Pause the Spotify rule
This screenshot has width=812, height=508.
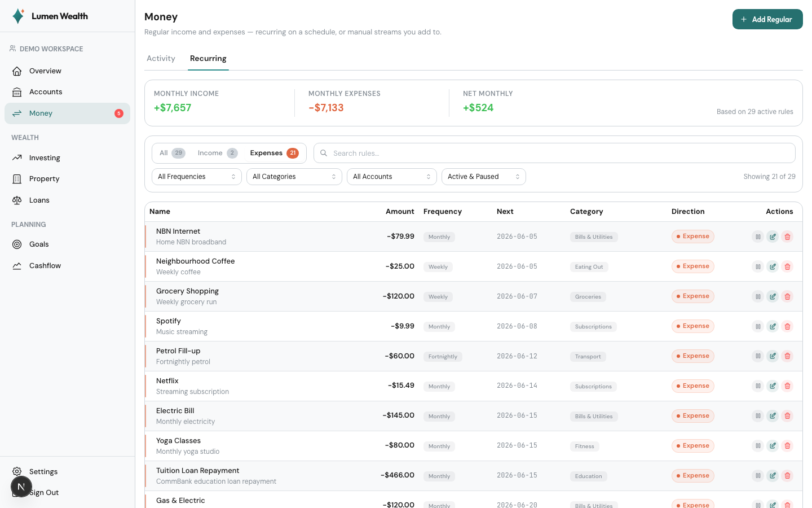(x=758, y=326)
